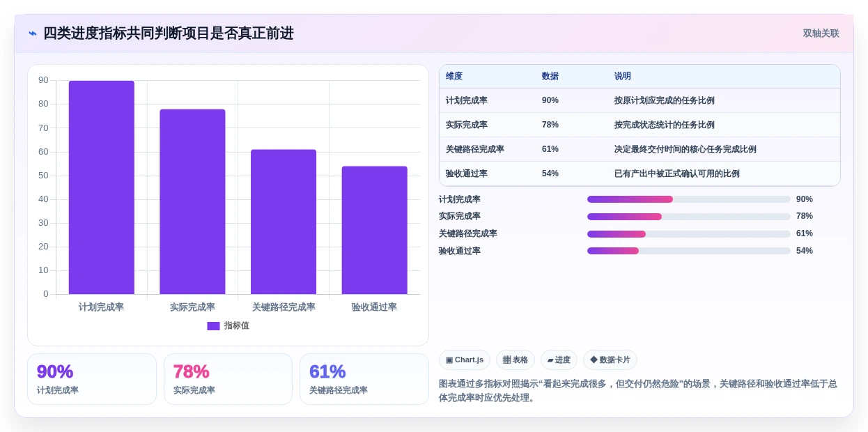The height and width of the screenshot is (432, 868).
Task: Open the 78% 实际完成率 data card
Action: 228,379
